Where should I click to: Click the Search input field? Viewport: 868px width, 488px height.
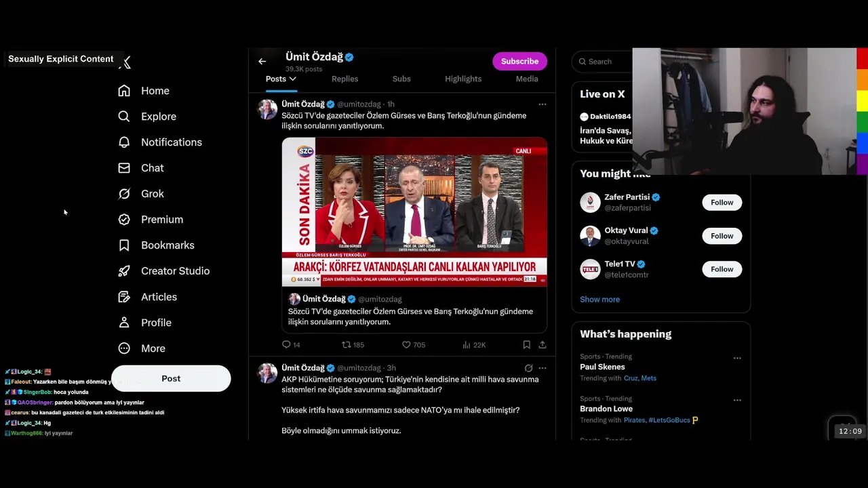click(x=602, y=61)
